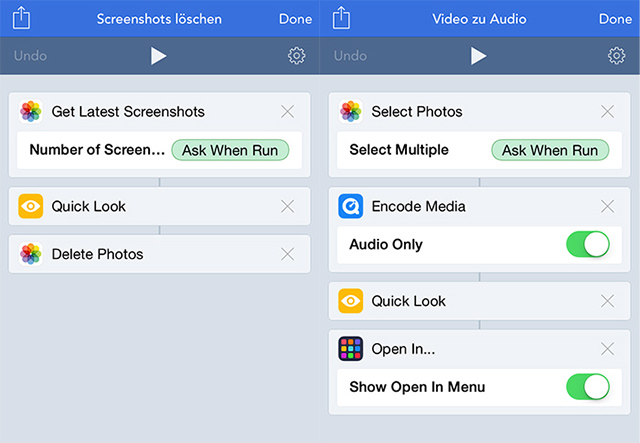Tap Quick Look eye icon in left workflow
The height and width of the screenshot is (443, 640).
pyautogui.click(x=31, y=206)
